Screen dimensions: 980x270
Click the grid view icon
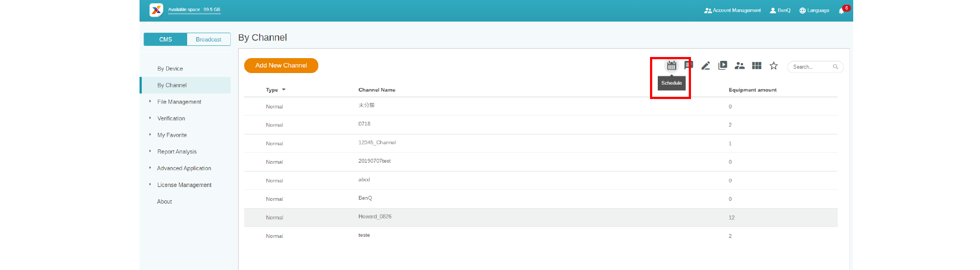pos(757,66)
